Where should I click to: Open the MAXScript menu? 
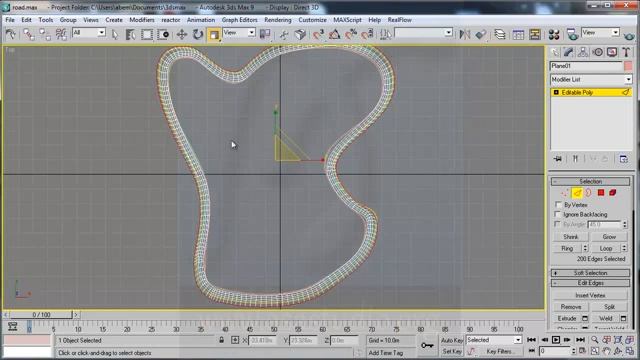347,20
